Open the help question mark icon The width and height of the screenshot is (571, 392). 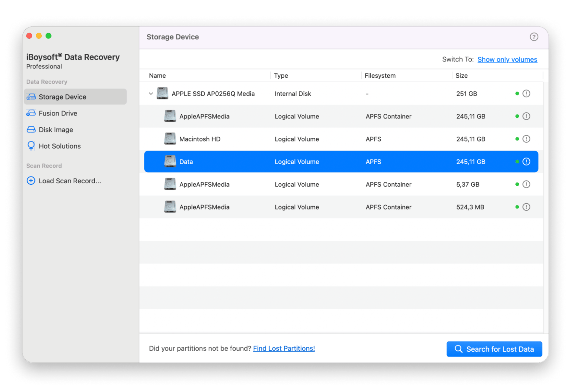[534, 37]
